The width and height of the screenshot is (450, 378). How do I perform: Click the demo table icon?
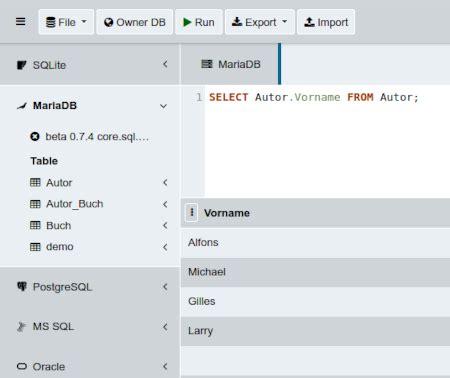tap(35, 247)
